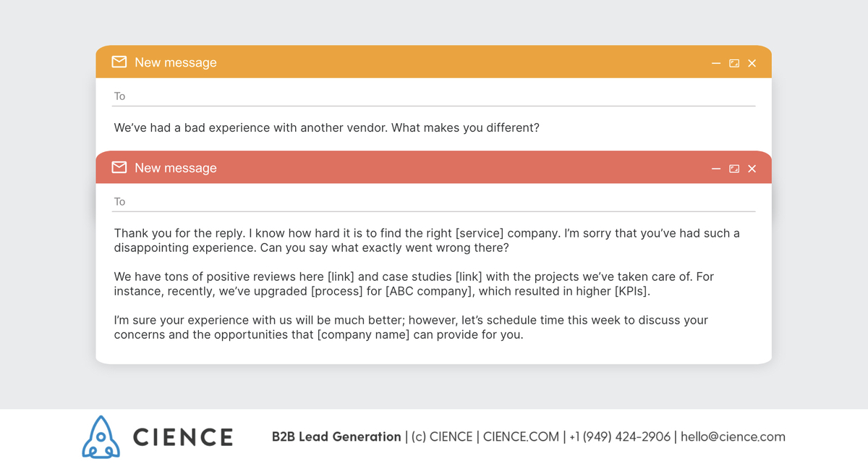Click the CIENCE rocket logo icon
Screen dimensions: 868x464
click(x=100, y=436)
